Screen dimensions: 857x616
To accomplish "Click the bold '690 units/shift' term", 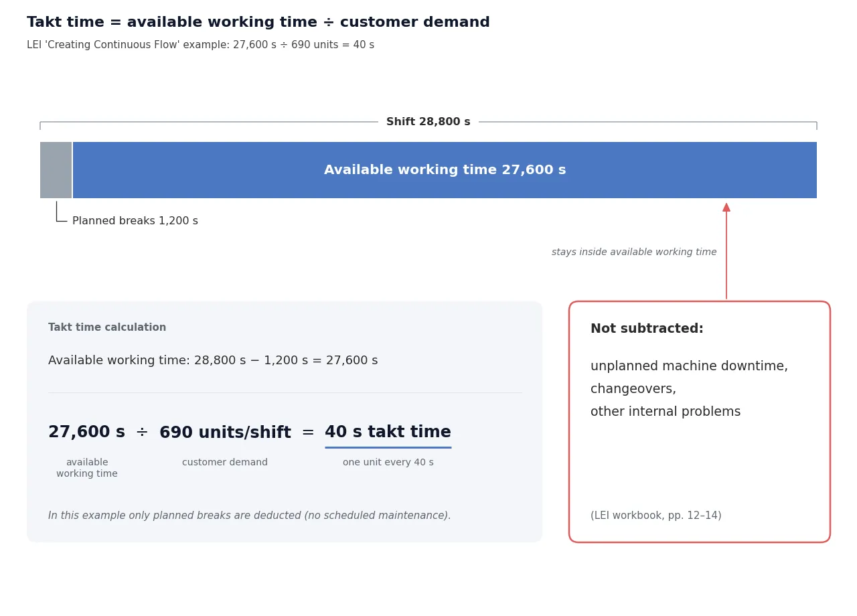I will point(225,433).
